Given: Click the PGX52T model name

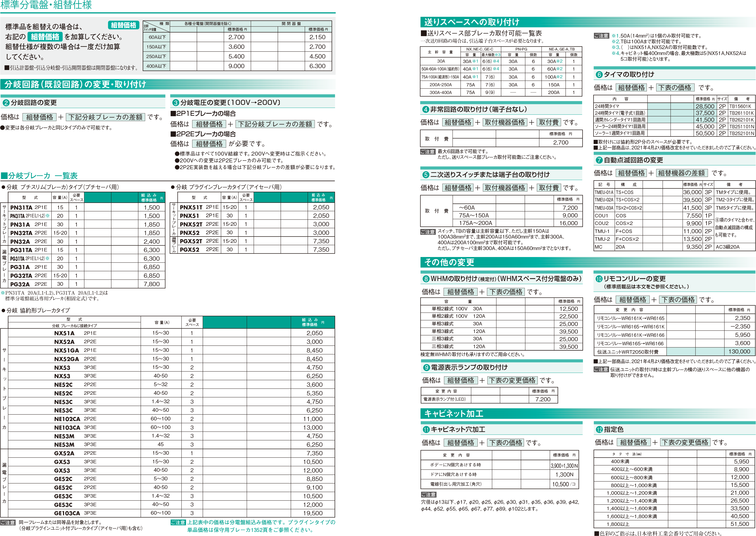Looking at the screenshot, I should (x=191, y=241).
